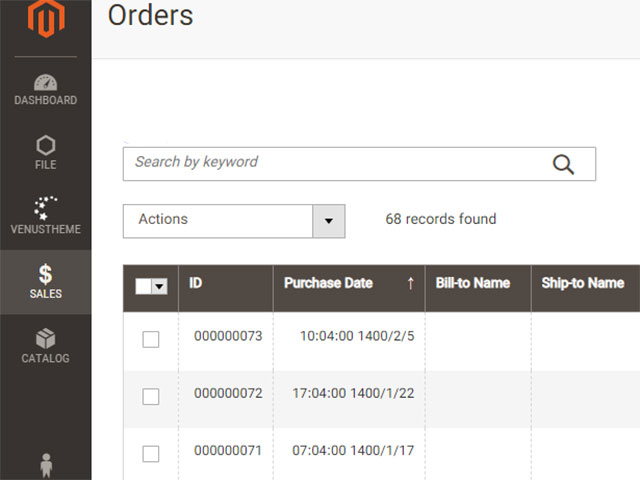The image size is (640, 480).
Task: Select CATALOG label in sidebar
Action: point(45,358)
